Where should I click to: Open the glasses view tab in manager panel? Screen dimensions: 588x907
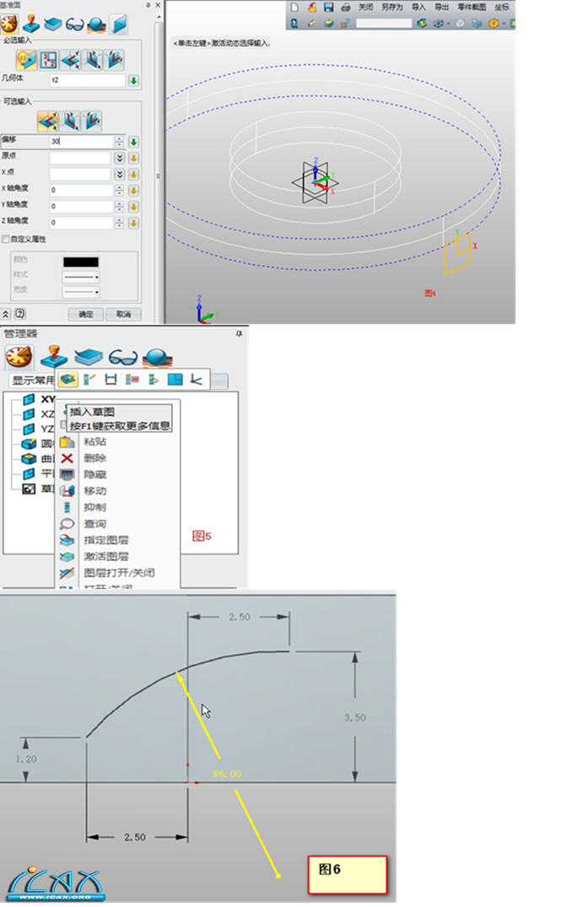click(x=123, y=357)
